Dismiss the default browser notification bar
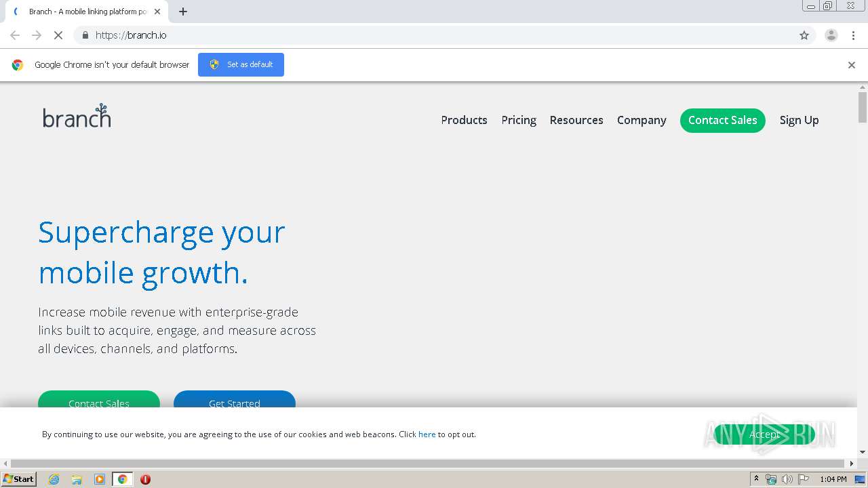 (x=852, y=65)
